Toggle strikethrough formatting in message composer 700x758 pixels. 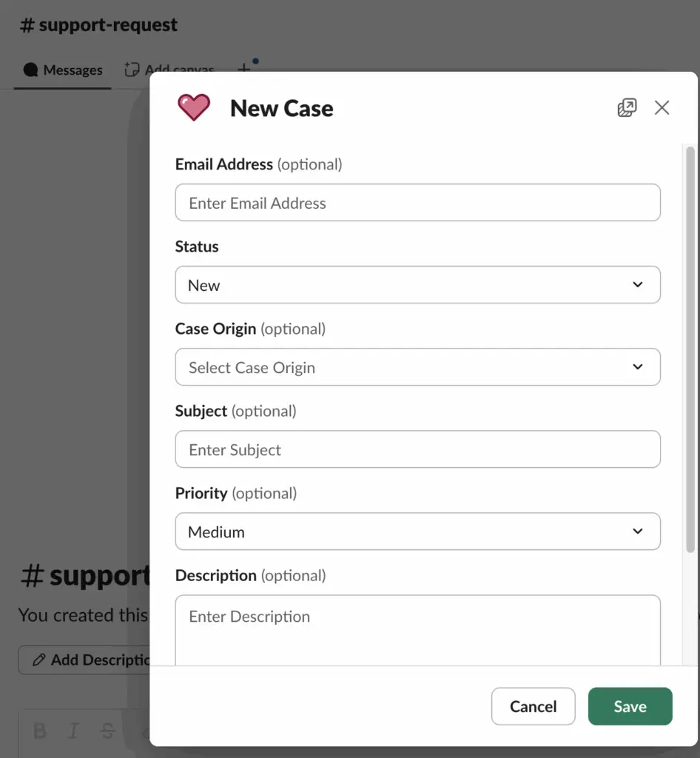pos(107,731)
